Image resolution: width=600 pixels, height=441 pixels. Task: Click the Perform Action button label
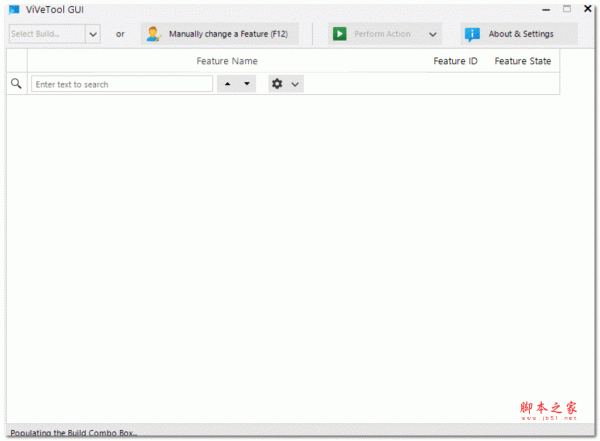[382, 34]
